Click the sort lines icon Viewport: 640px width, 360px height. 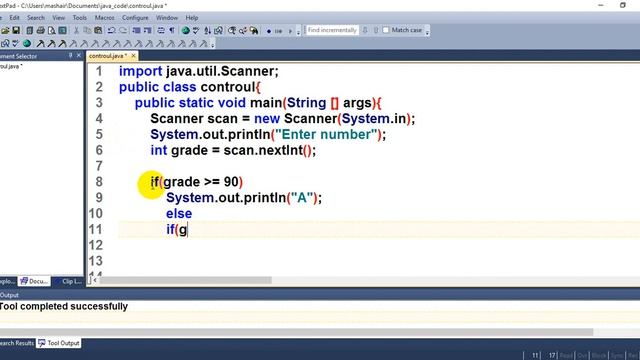[207, 31]
